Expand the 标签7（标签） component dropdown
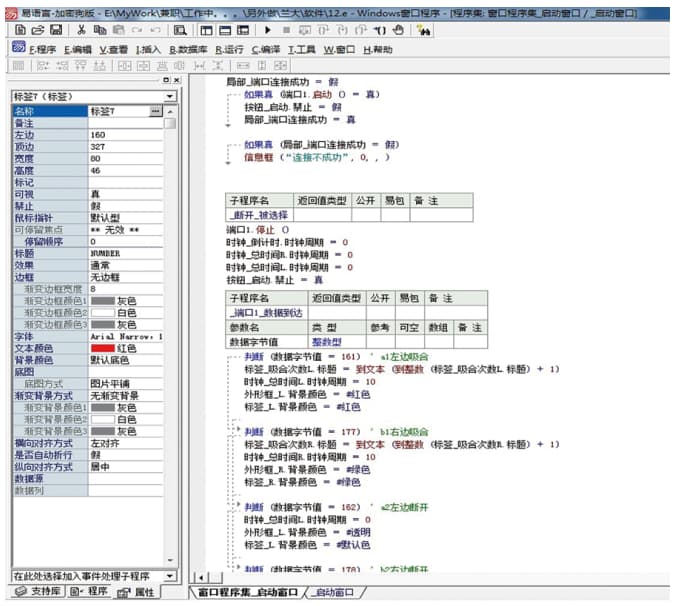Viewport: 678px width, 606px height. click(x=170, y=96)
